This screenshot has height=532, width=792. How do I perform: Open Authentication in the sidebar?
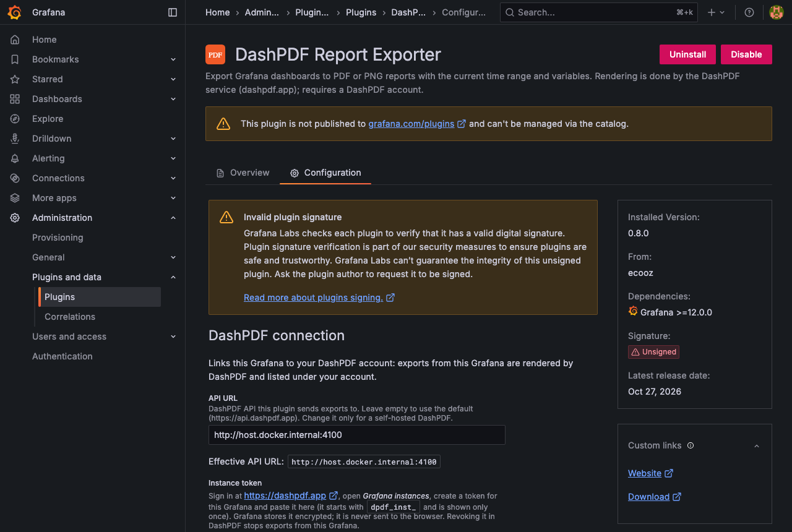[x=62, y=356]
